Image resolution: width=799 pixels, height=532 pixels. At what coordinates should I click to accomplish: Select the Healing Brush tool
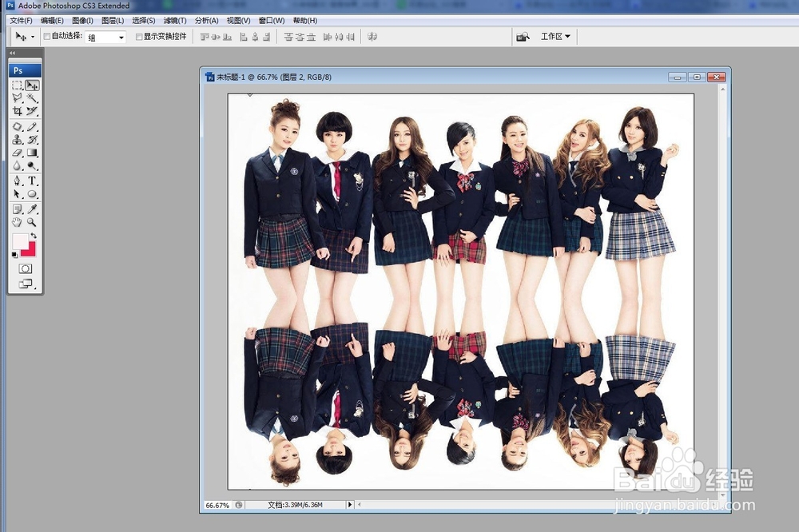(x=17, y=126)
